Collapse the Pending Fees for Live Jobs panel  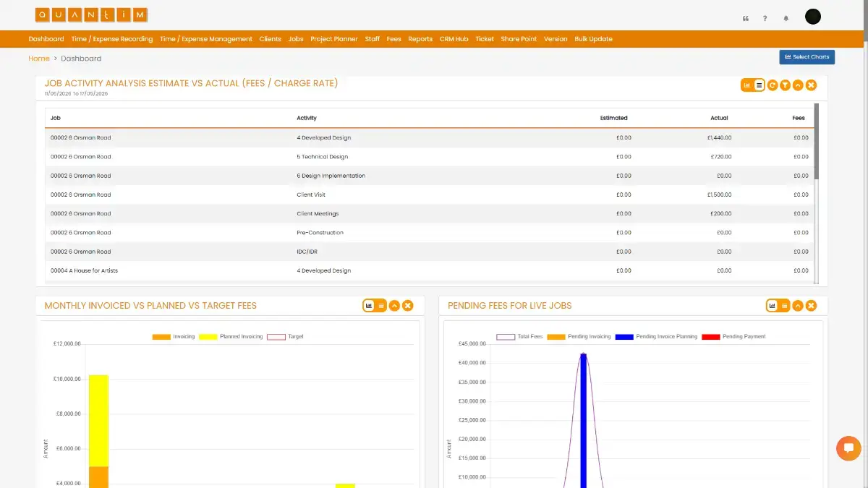798,306
